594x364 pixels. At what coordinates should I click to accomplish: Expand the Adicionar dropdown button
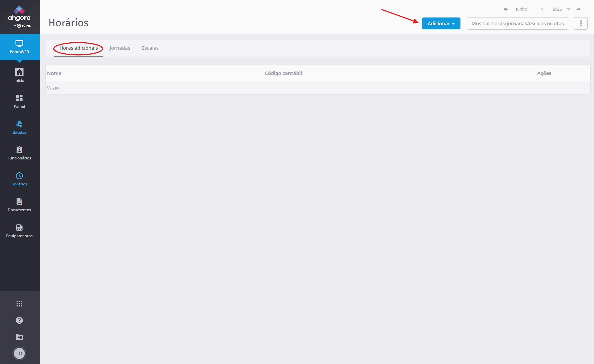coord(441,23)
